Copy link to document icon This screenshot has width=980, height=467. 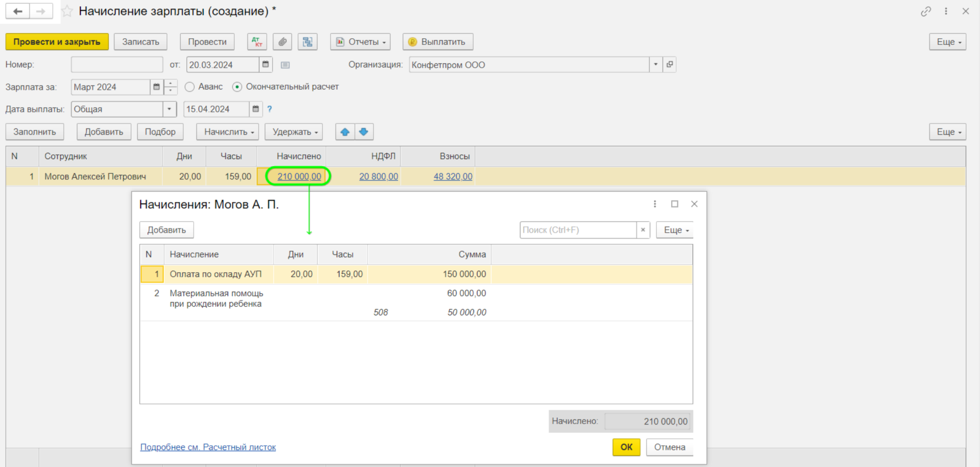(926, 11)
